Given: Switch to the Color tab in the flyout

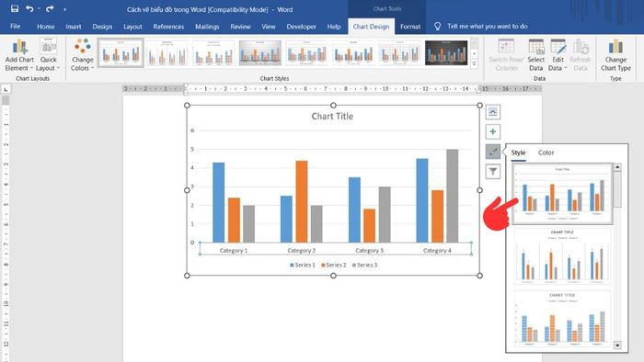Looking at the screenshot, I should (x=546, y=153).
